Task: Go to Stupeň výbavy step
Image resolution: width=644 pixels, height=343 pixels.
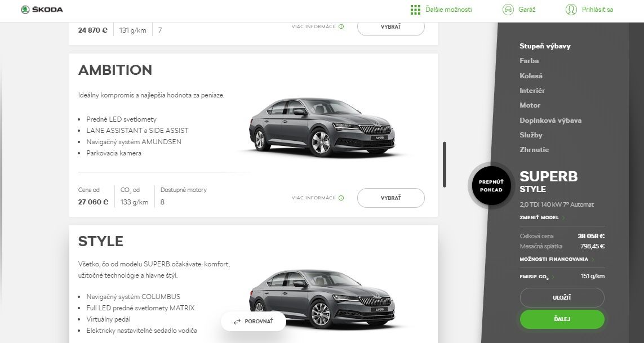Action: point(545,46)
